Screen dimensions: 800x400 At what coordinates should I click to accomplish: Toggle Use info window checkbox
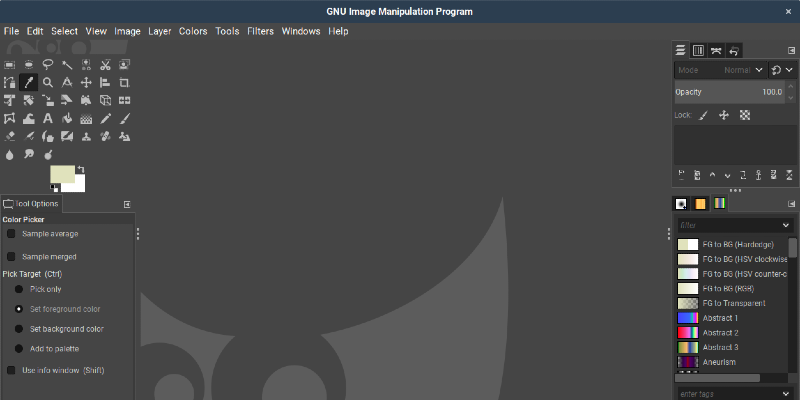[x=11, y=370]
